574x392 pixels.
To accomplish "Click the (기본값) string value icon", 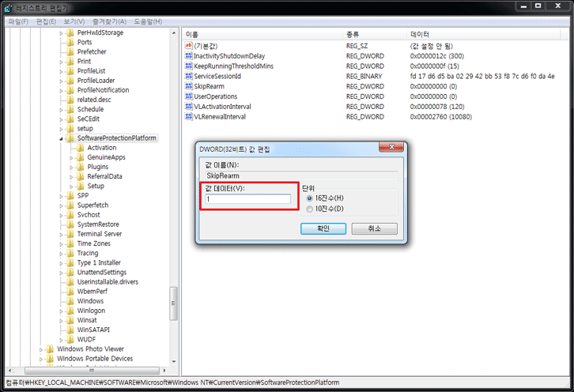I will (188, 47).
